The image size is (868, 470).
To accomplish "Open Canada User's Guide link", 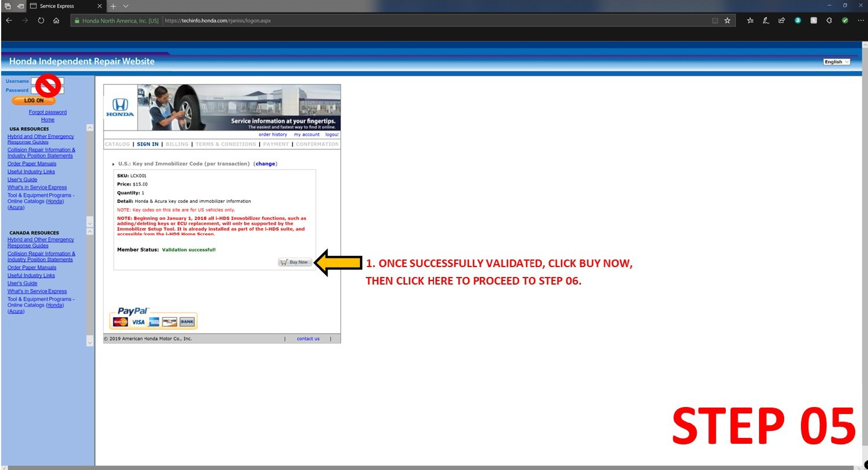I will pyautogui.click(x=22, y=283).
